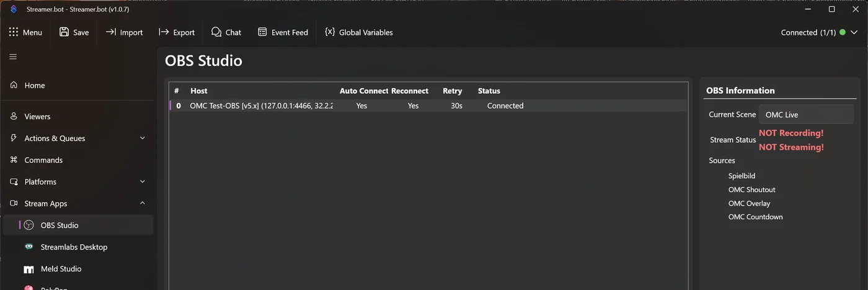Select the OMC Countdown source
The width and height of the screenshot is (868, 290).
click(756, 217)
